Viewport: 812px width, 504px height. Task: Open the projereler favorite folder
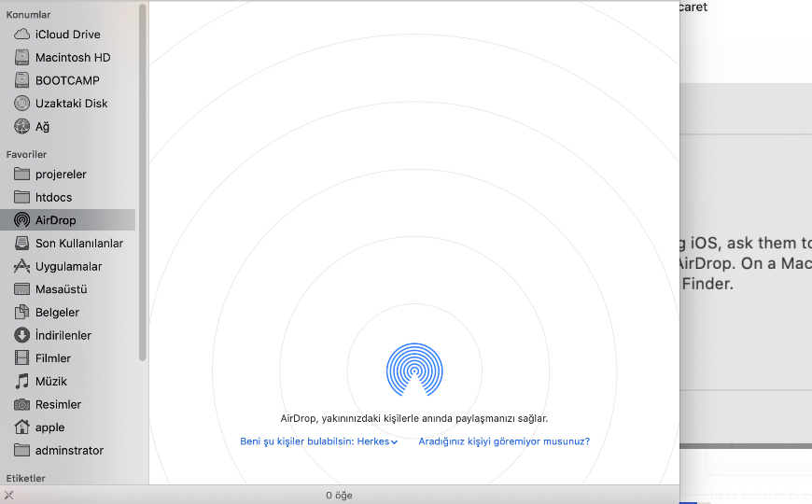(68, 174)
